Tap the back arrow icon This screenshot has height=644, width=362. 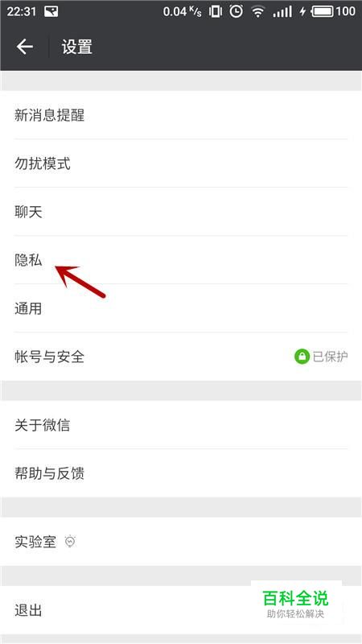[25, 47]
